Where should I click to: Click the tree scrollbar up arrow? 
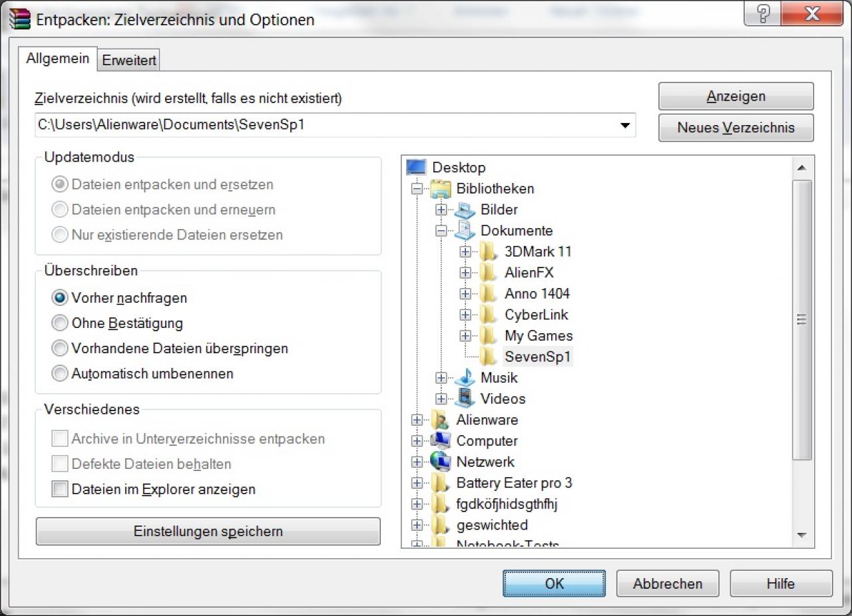[801, 168]
